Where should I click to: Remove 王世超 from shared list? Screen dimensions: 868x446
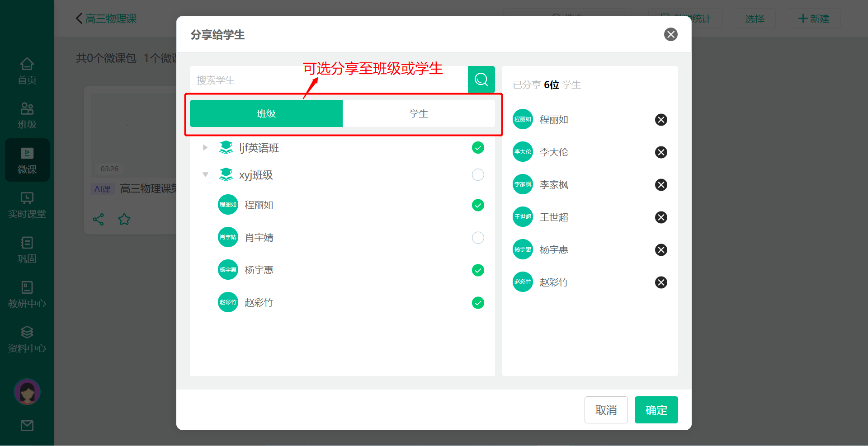[661, 217]
